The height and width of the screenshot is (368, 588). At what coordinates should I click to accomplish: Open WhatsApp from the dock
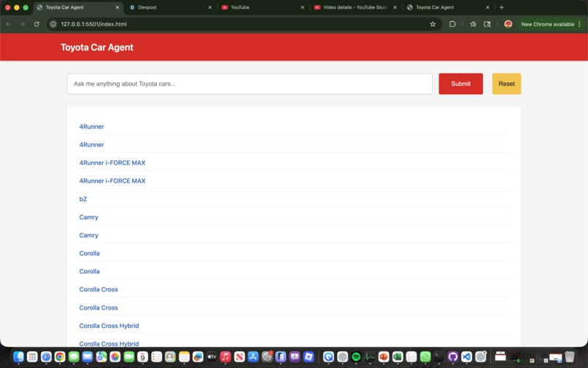tap(425, 357)
